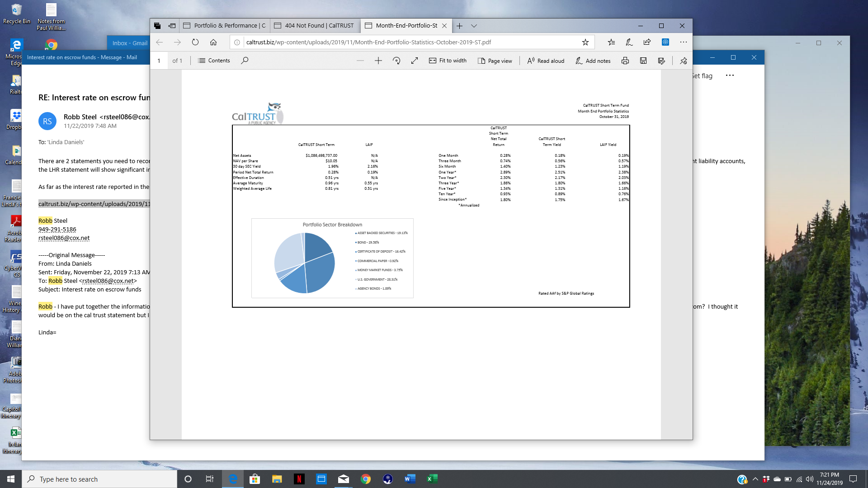Rotate the PDF page

pyautogui.click(x=396, y=61)
